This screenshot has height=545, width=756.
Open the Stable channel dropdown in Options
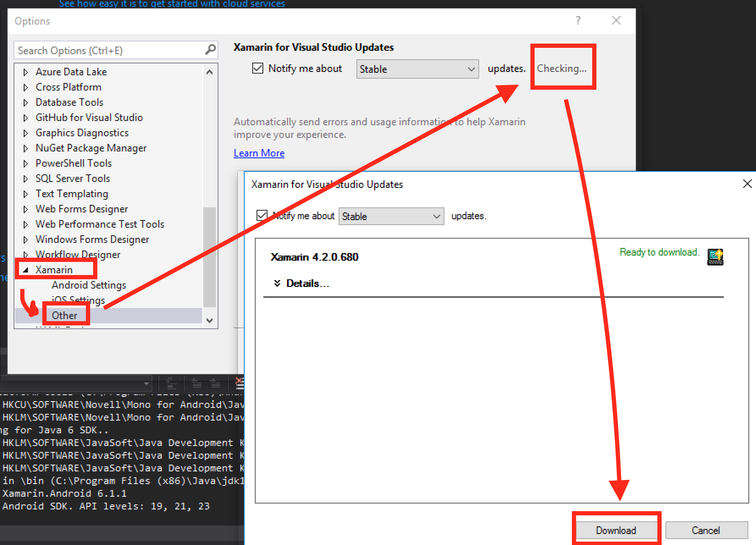pyautogui.click(x=417, y=69)
